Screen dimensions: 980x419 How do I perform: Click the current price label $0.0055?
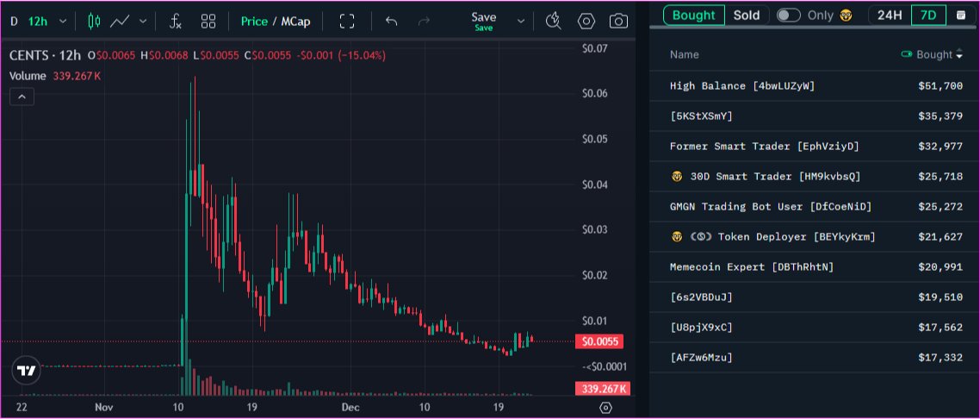tap(599, 341)
